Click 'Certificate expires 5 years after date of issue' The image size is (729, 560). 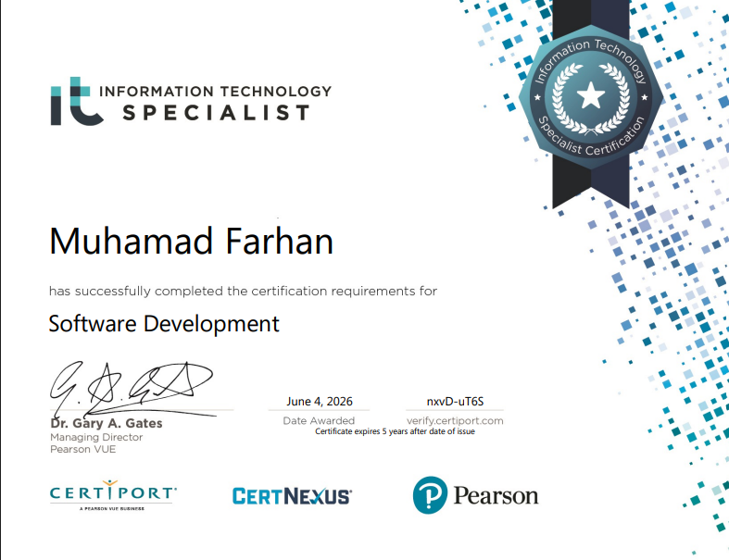[x=395, y=431]
